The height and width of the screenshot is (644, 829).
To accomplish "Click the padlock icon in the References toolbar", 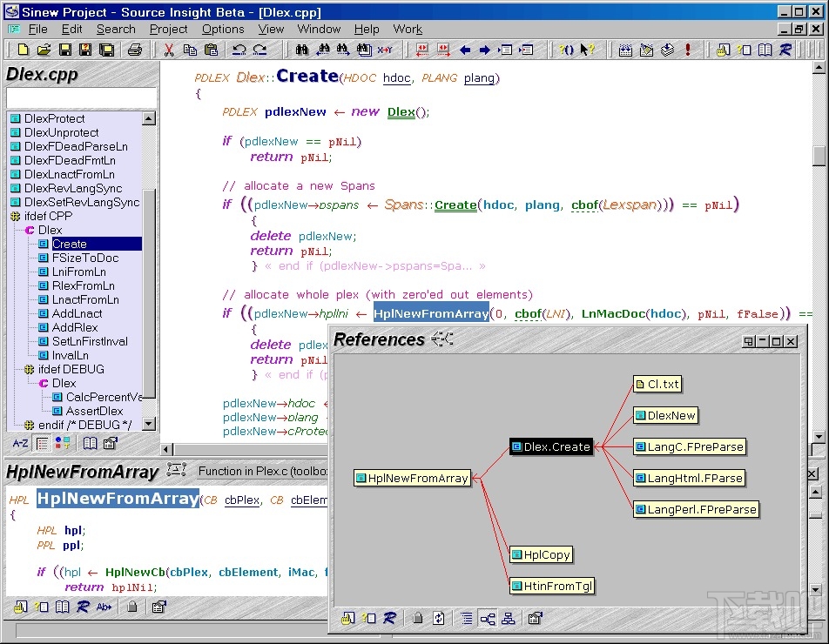I will click(418, 619).
